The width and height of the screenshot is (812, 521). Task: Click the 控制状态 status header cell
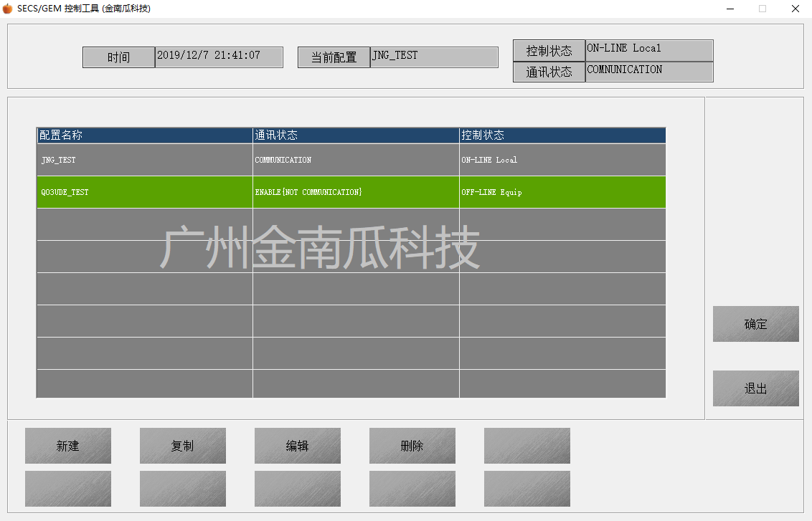click(x=549, y=50)
